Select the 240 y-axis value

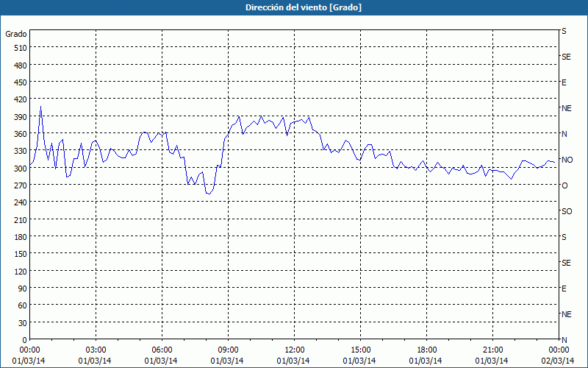(21, 203)
